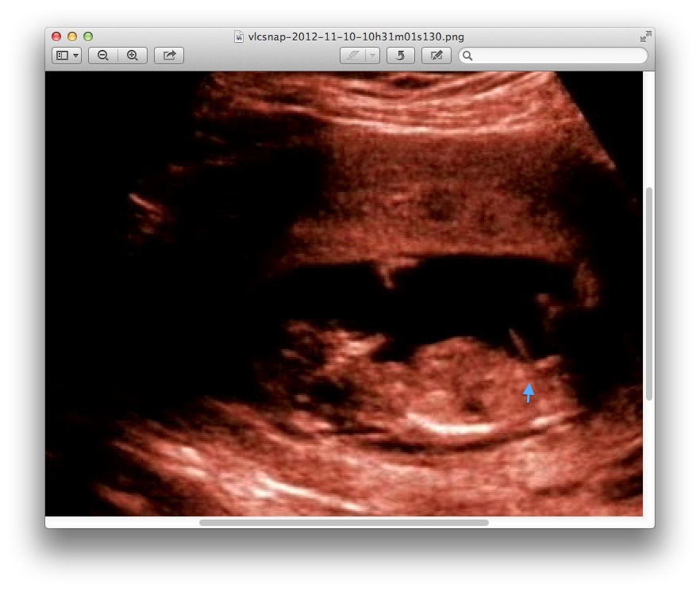Click the PNG file icon in title bar
Screen dimensions: 700x591
239,36
